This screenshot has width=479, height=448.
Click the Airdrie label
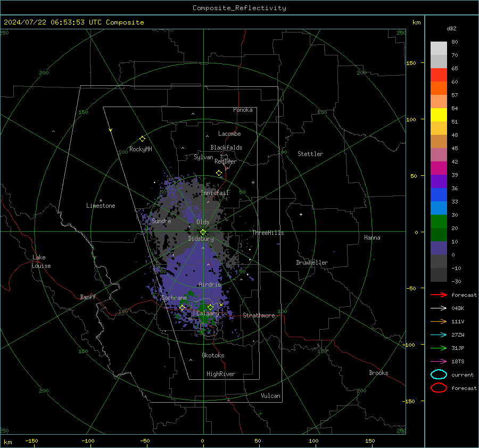[x=210, y=284]
